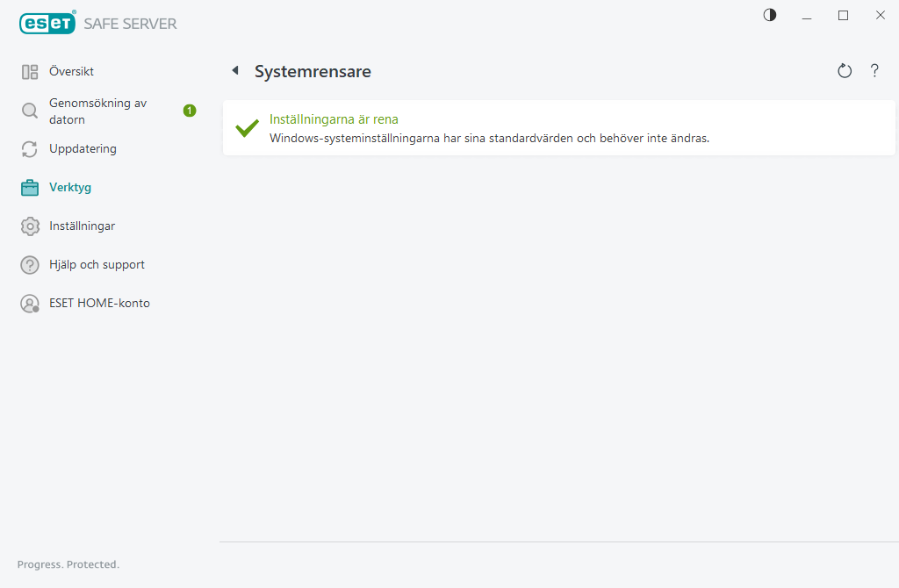Select the Verktyg briefcase icon
899x588 pixels.
coord(29,187)
